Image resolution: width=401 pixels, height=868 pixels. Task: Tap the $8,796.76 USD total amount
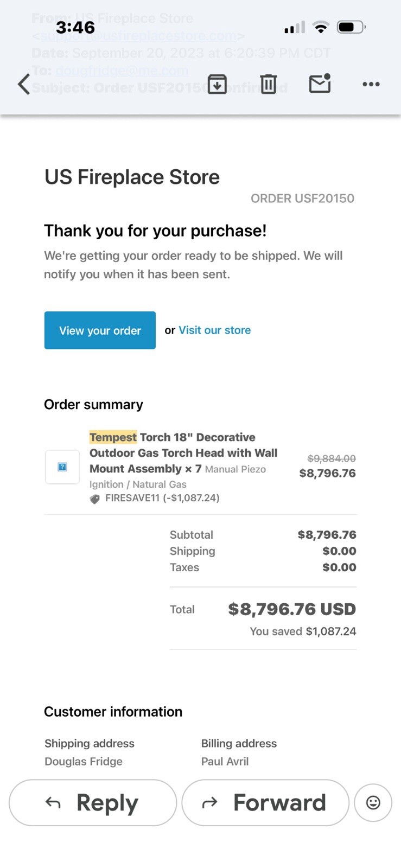click(291, 609)
